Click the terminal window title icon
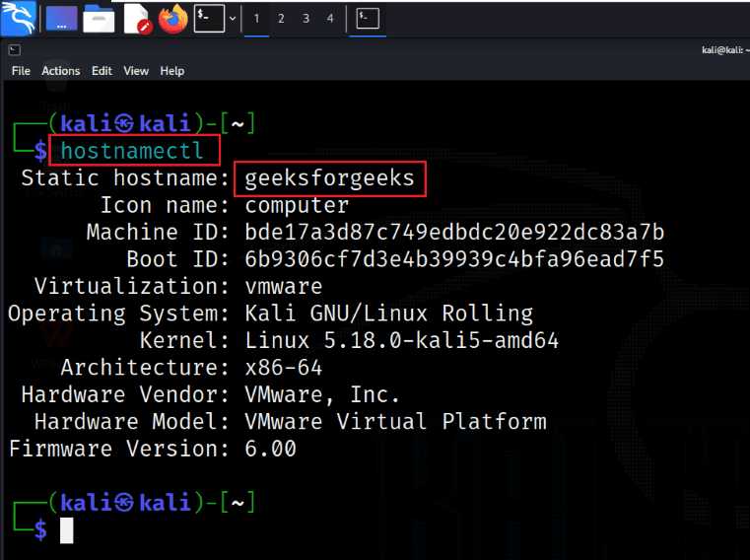Image resolution: width=750 pixels, height=560 pixels. [x=15, y=49]
